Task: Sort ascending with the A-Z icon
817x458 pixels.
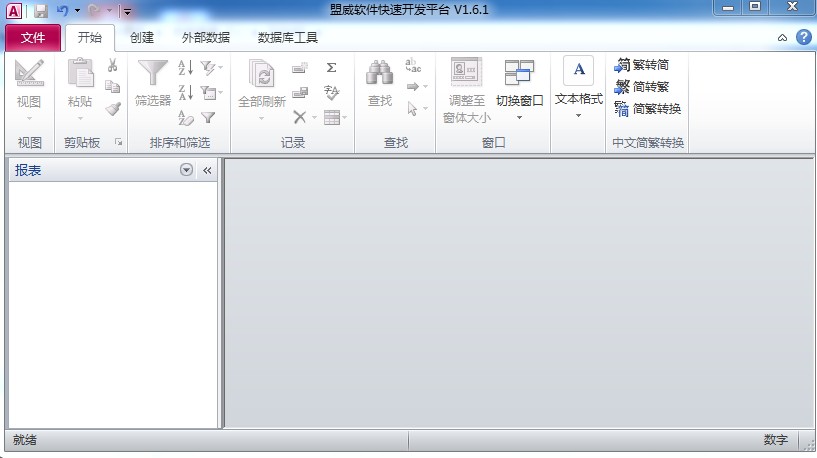Action: point(186,67)
